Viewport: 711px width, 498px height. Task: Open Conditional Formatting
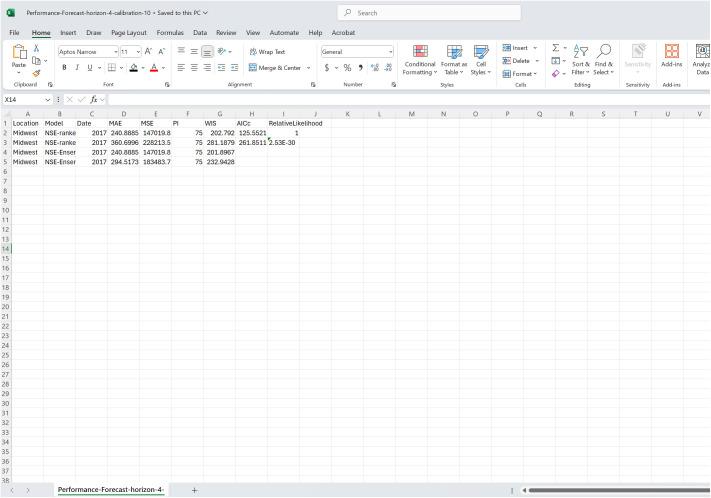pyautogui.click(x=420, y=59)
